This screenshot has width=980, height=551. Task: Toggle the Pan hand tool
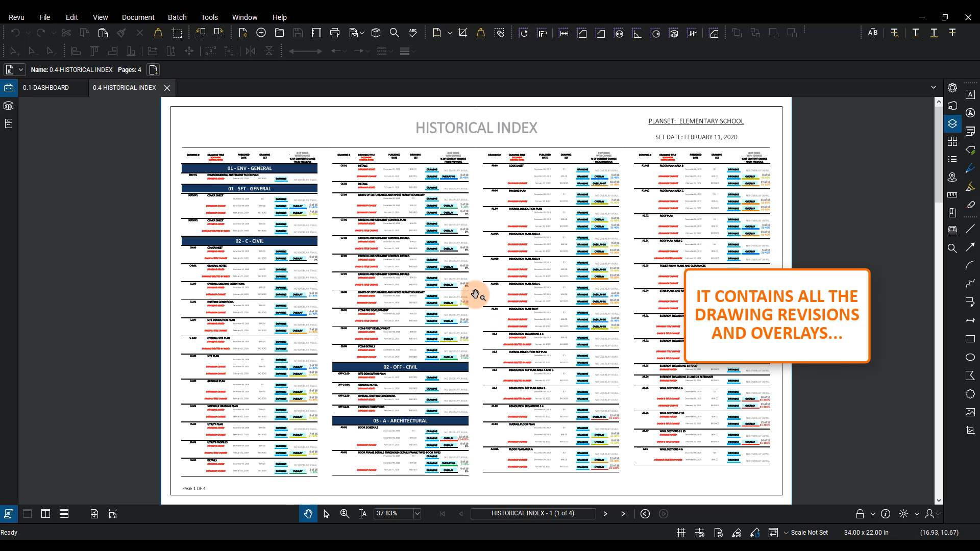click(x=308, y=514)
